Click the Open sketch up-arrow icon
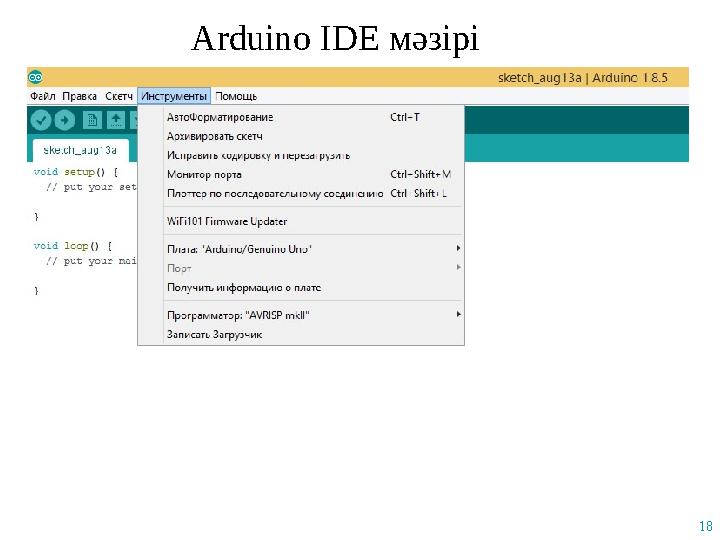720x540 pixels. [116, 120]
